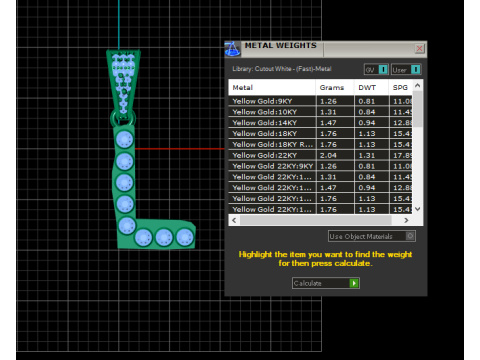Click the Calculate button
Viewport: 480px width, 360px height.
326,283
